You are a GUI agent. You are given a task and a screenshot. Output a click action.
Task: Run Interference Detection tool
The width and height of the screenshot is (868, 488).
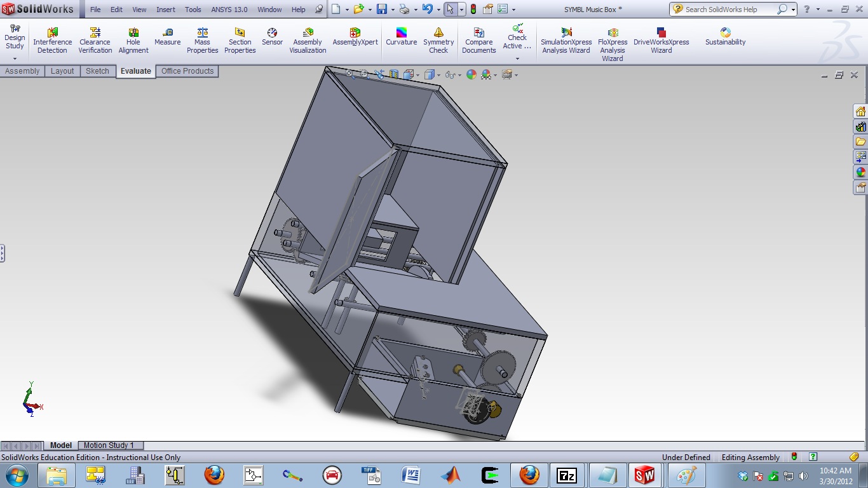pyautogui.click(x=52, y=41)
